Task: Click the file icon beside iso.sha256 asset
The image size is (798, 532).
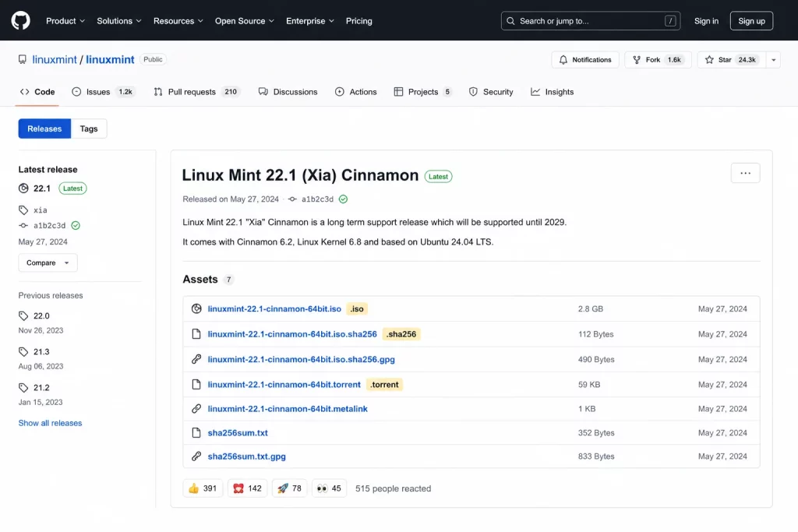Action: pos(196,334)
